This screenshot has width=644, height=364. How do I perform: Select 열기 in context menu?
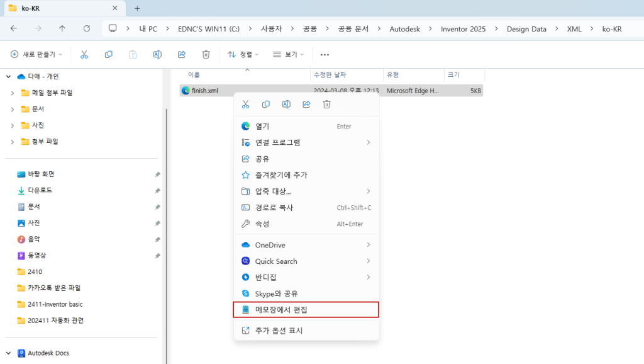[x=306, y=127]
